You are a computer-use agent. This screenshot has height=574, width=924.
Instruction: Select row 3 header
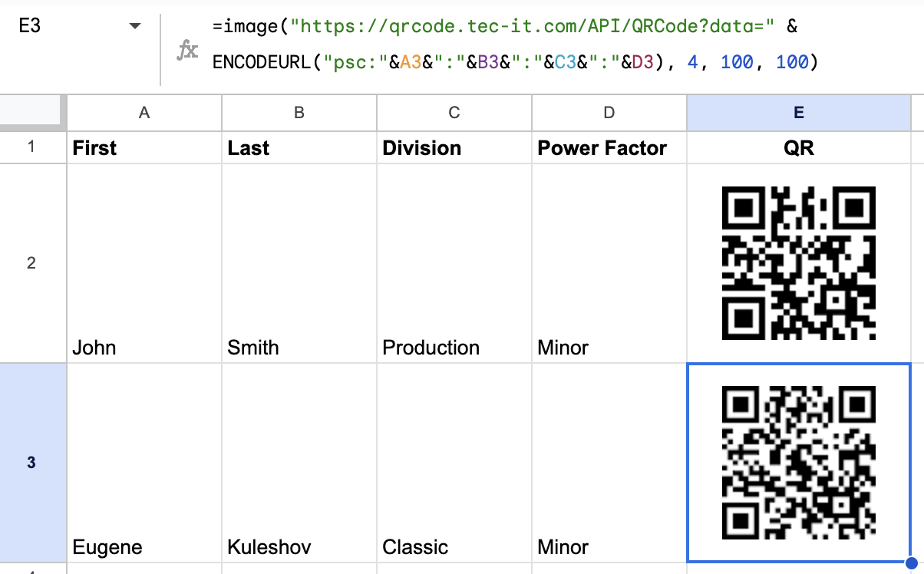[31, 463]
